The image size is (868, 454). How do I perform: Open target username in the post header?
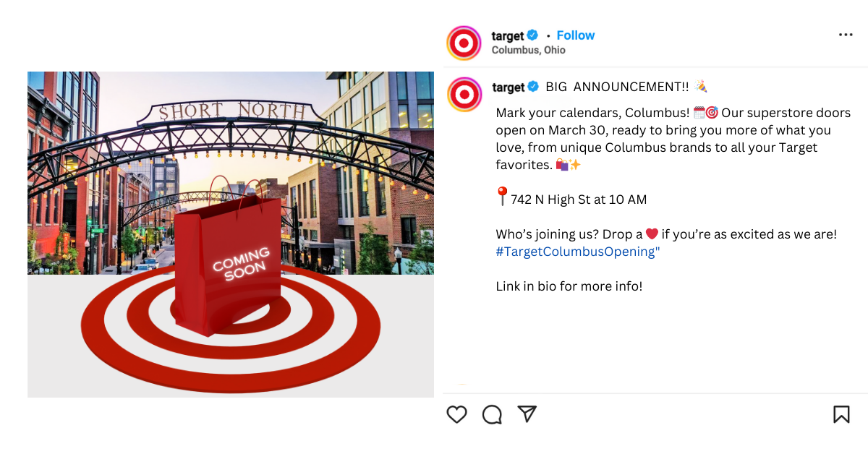508,35
